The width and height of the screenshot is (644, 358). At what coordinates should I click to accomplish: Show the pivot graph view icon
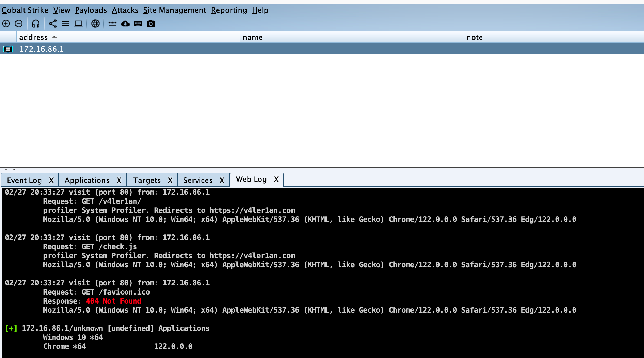click(x=53, y=24)
